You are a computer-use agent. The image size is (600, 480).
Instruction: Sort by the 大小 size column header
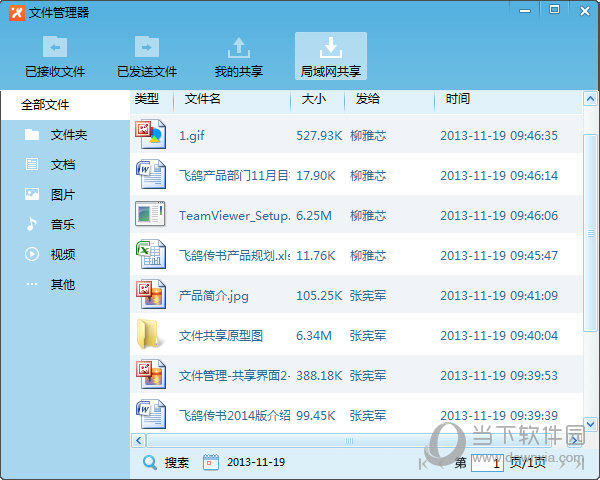[x=314, y=99]
